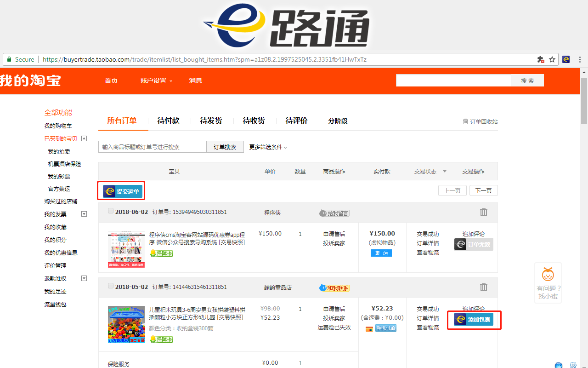The width and height of the screenshot is (588, 368).
Task: Open the 儿童积木玩具 product thumbnail
Action: [x=126, y=324]
